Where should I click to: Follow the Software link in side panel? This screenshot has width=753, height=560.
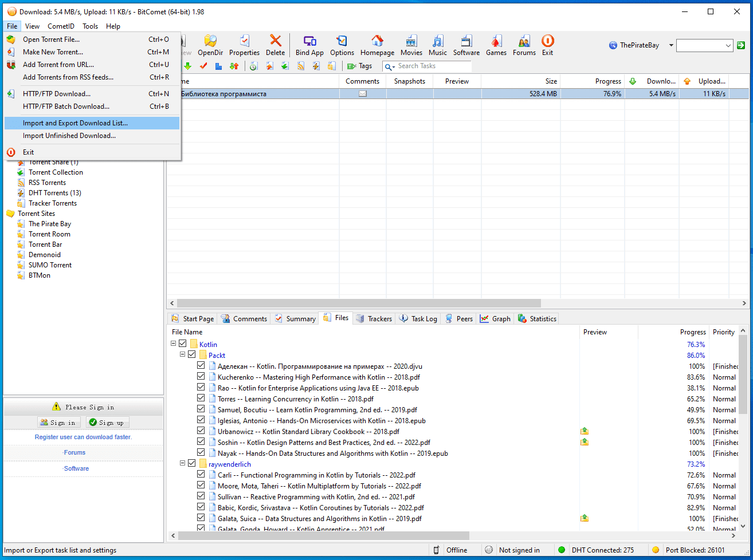[x=77, y=468]
